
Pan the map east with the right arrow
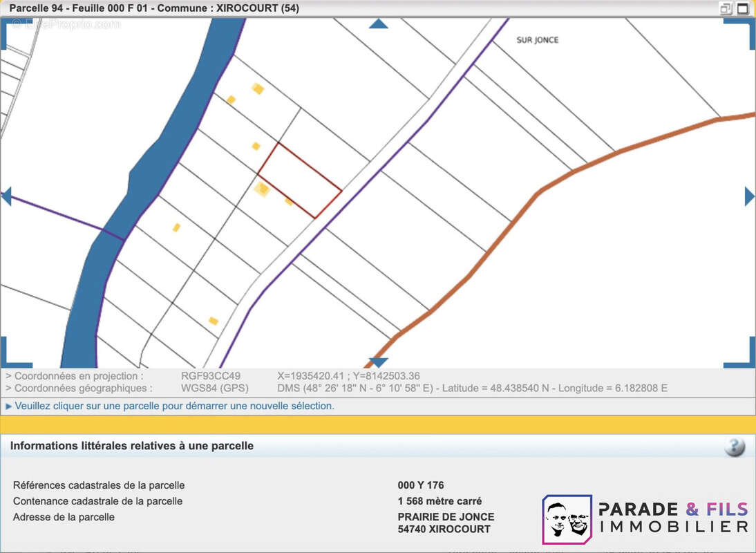[x=749, y=197]
